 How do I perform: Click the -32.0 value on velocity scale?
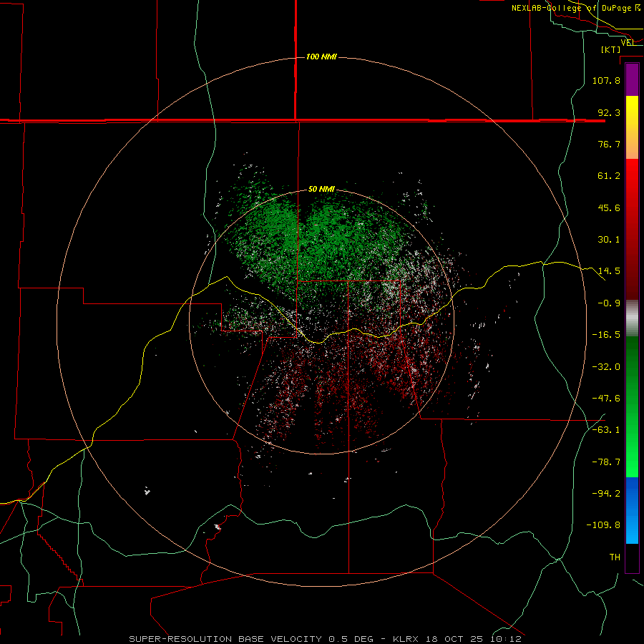click(606, 367)
